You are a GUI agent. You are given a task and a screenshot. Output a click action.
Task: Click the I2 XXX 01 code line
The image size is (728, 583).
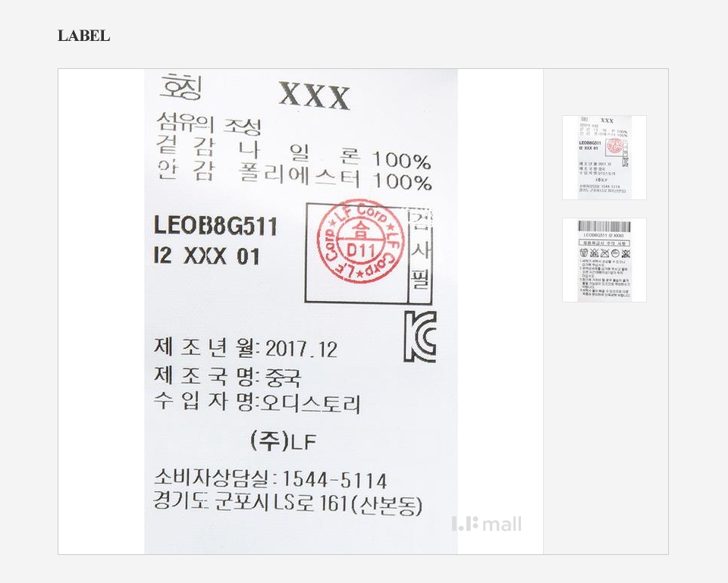[206, 255]
